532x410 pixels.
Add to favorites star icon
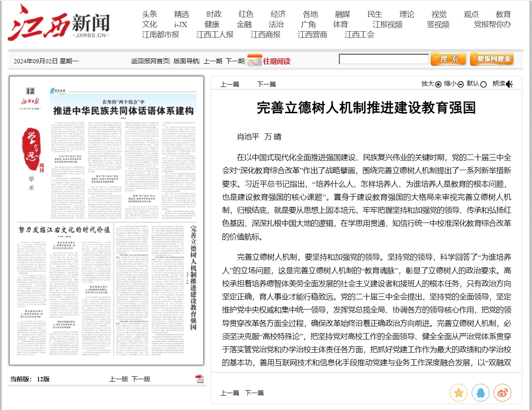click(x=458, y=393)
